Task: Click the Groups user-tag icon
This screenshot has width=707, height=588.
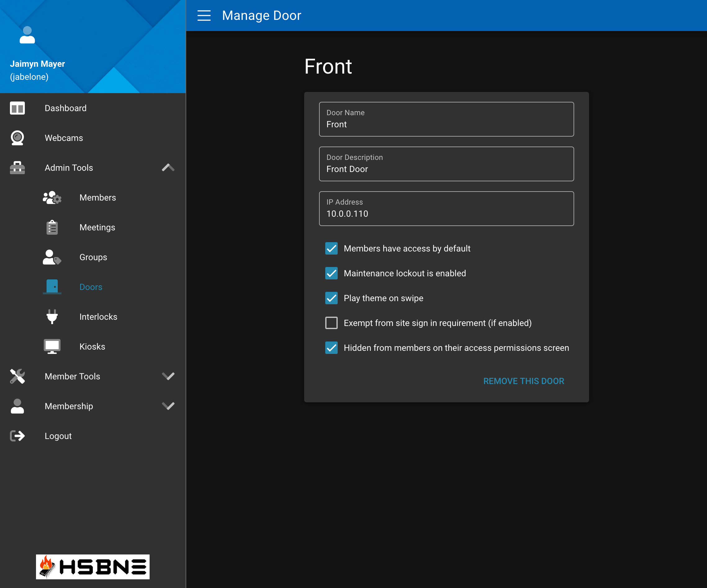Action: (x=52, y=257)
